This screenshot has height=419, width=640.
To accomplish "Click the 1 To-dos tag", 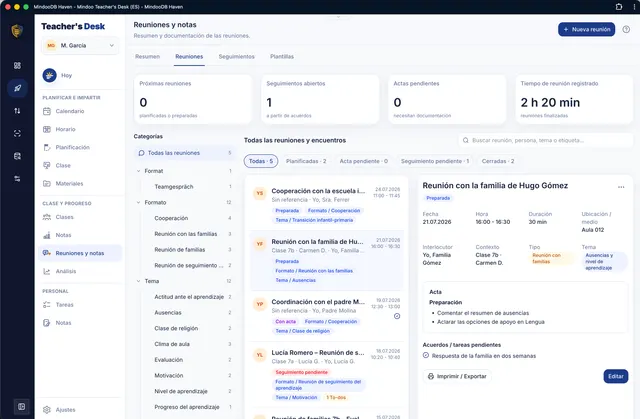I will click(x=336, y=397).
